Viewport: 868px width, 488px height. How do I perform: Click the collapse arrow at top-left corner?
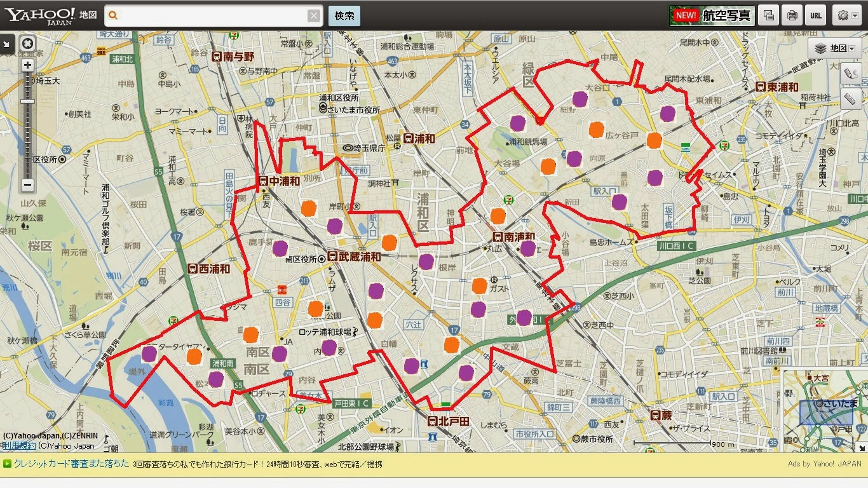click(7, 44)
